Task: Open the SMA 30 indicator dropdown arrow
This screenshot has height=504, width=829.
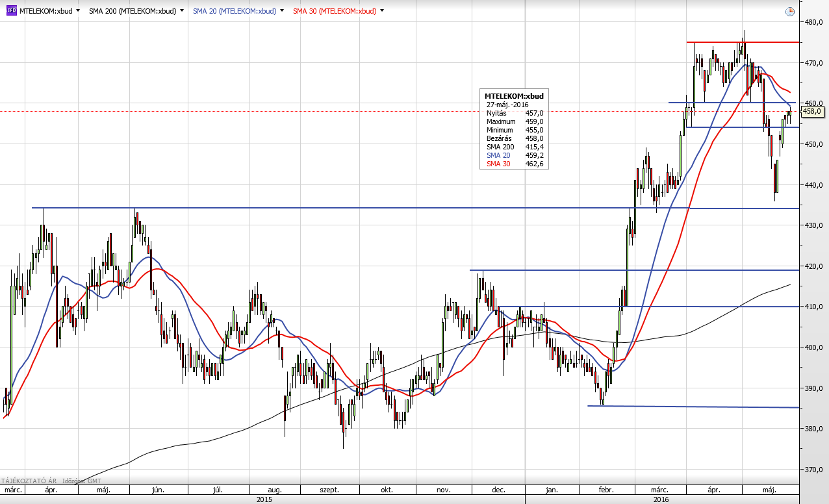Action: (x=382, y=11)
